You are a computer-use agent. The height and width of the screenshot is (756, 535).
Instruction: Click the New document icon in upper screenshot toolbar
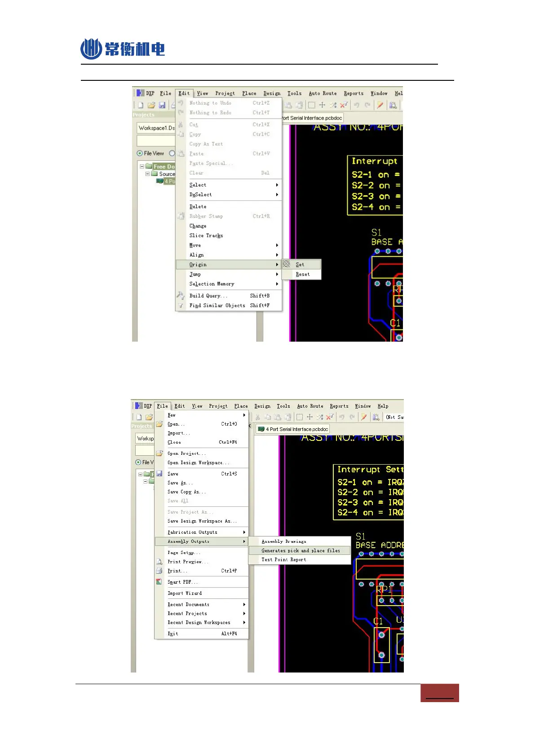click(141, 105)
